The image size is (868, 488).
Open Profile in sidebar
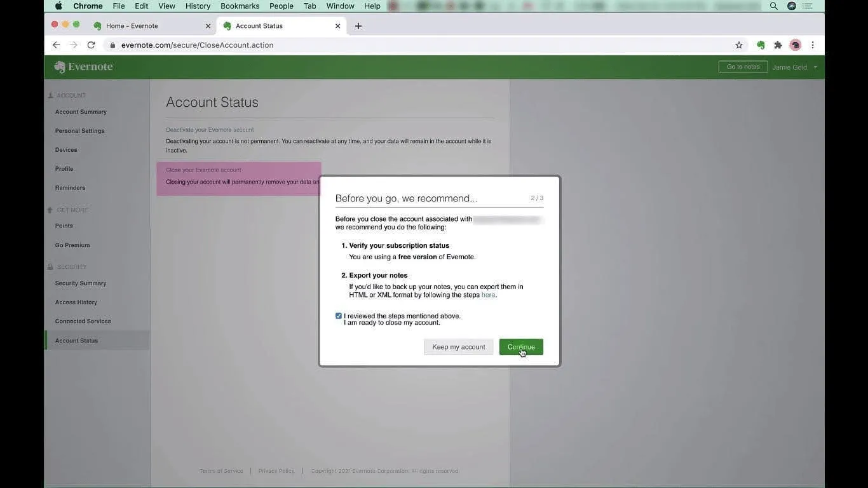(64, 169)
